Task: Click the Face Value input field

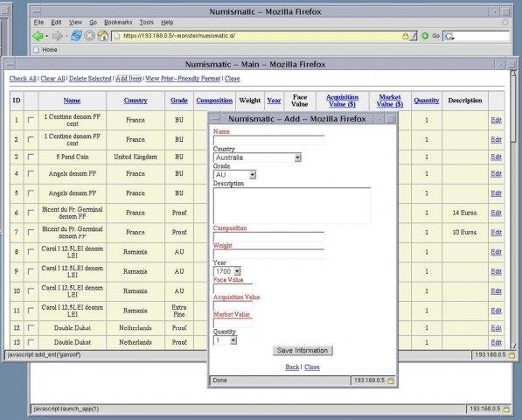Action: [x=233, y=289]
